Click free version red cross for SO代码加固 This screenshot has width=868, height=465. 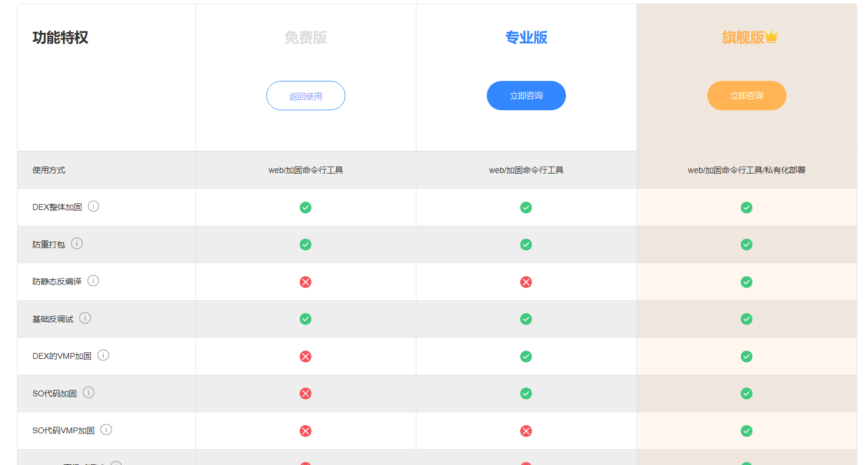[x=306, y=393]
